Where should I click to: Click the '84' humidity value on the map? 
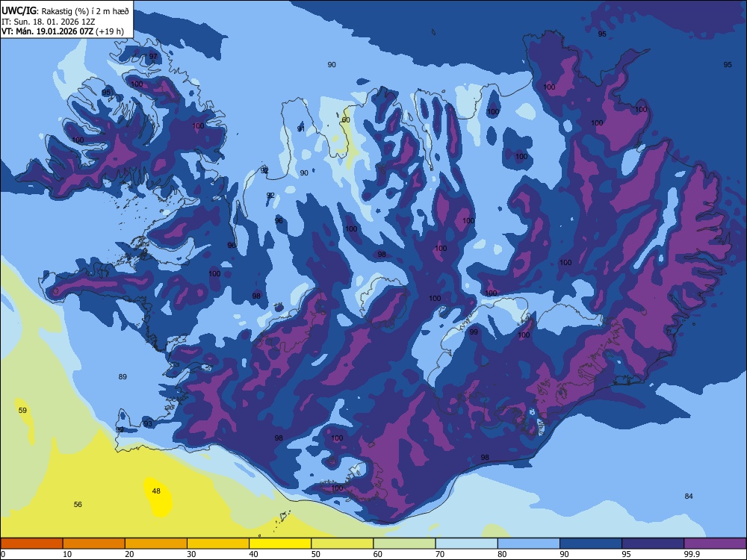point(689,497)
